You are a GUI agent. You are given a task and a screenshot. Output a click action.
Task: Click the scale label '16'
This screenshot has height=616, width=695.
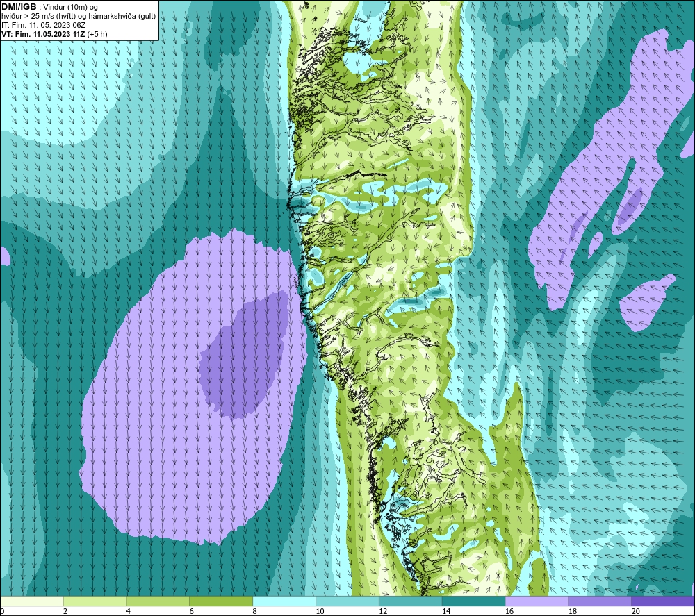click(x=509, y=612)
